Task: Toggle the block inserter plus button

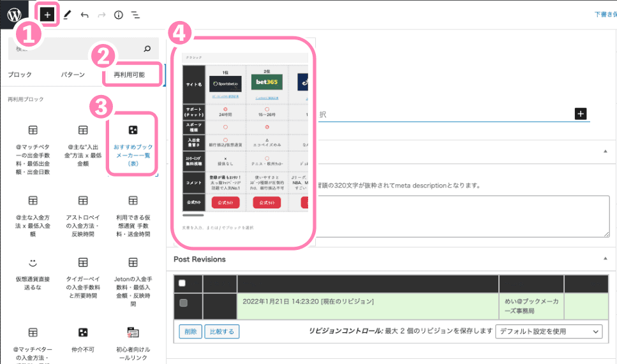Action: click(47, 15)
